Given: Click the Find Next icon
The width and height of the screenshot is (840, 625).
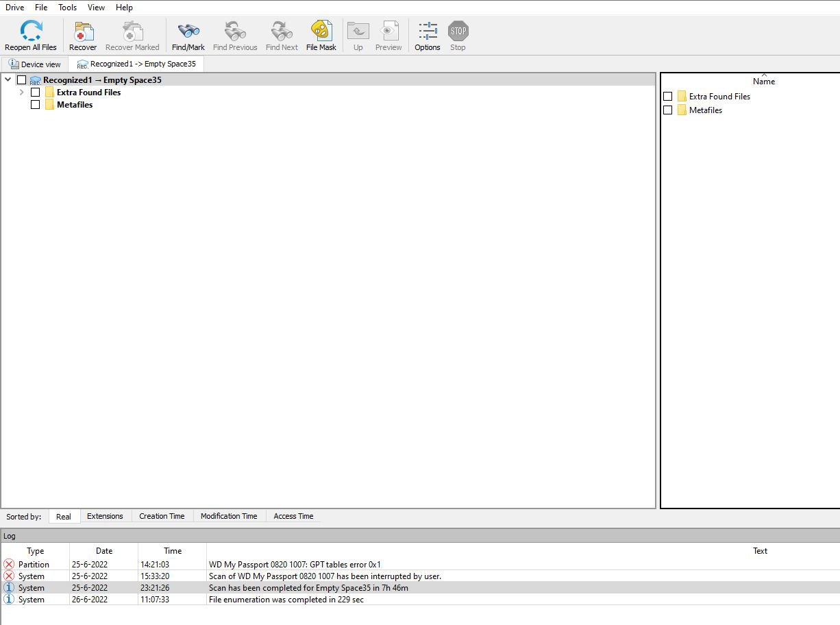Looking at the screenshot, I should (282, 31).
